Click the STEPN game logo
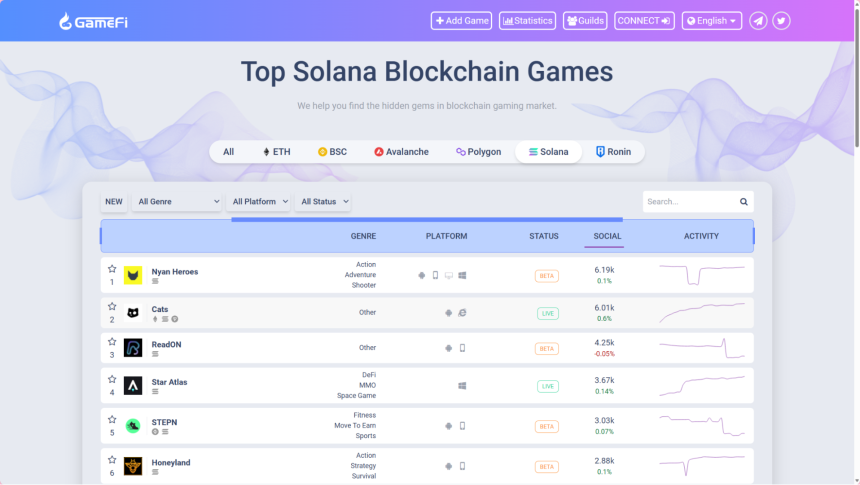 (x=133, y=426)
